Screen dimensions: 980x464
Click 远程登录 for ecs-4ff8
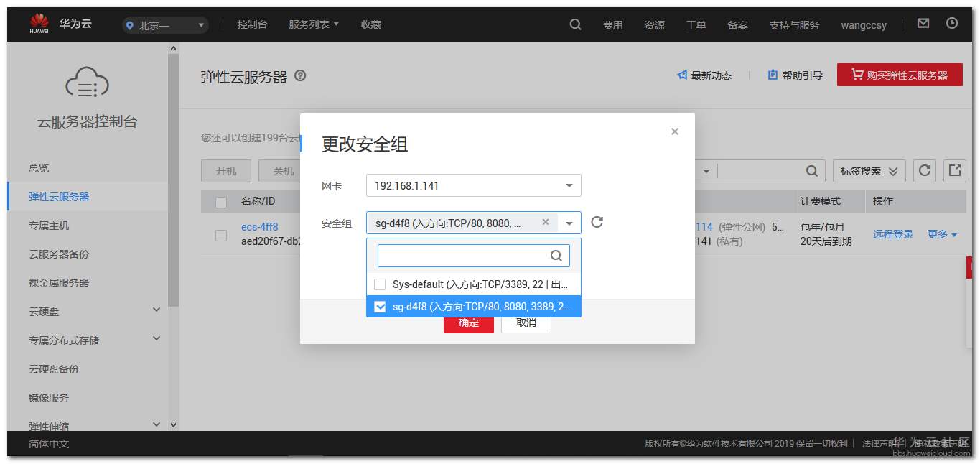(893, 234)
